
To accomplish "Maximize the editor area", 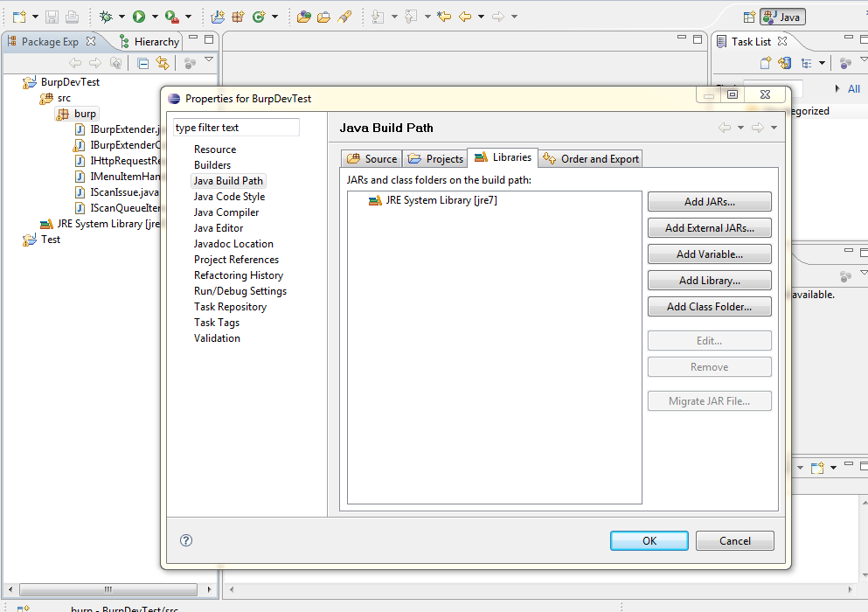I will point(698,38).
